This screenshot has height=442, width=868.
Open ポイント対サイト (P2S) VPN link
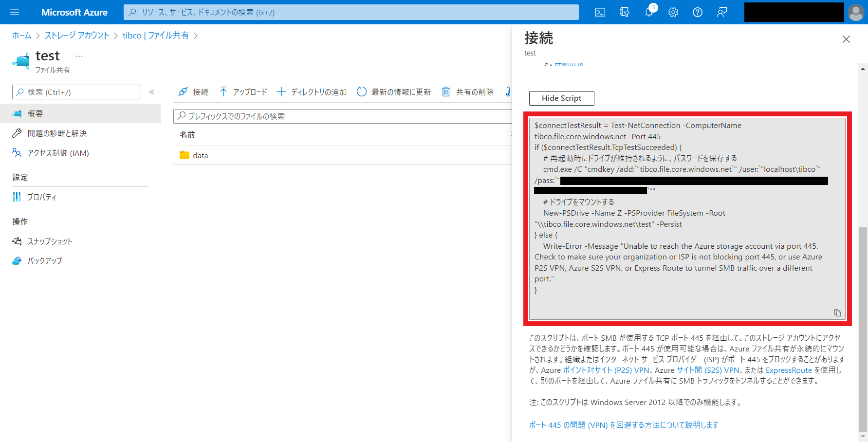(x=606, y=370)
